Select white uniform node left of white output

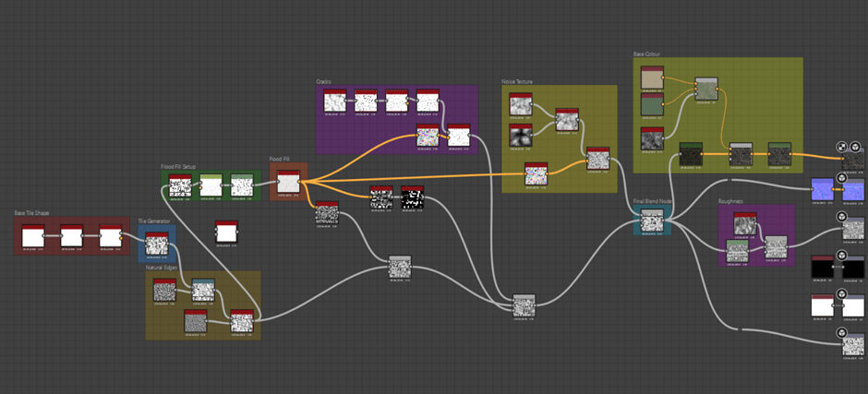point(823,306)
